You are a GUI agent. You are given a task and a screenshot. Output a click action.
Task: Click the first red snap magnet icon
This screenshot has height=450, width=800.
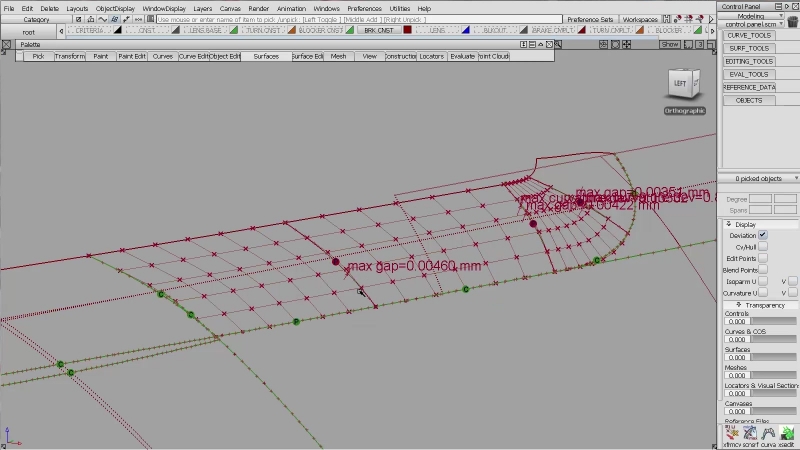pyautogui.click(x=678, y=19)
